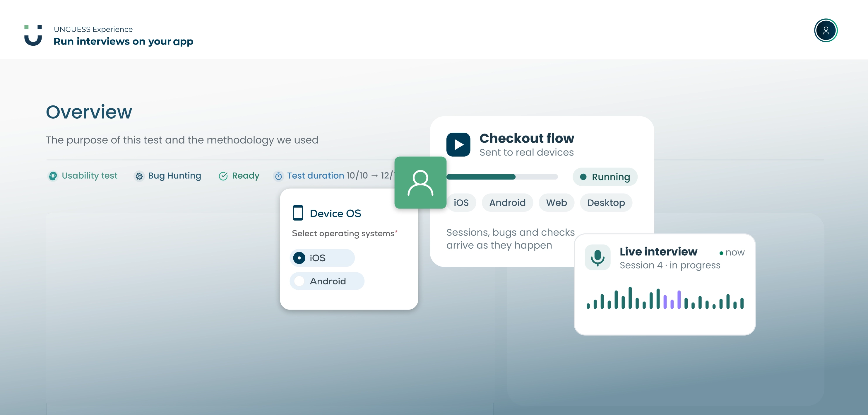Click the live interview audio waveform
The image size is (868, 415).
click(x=665, y=298)
